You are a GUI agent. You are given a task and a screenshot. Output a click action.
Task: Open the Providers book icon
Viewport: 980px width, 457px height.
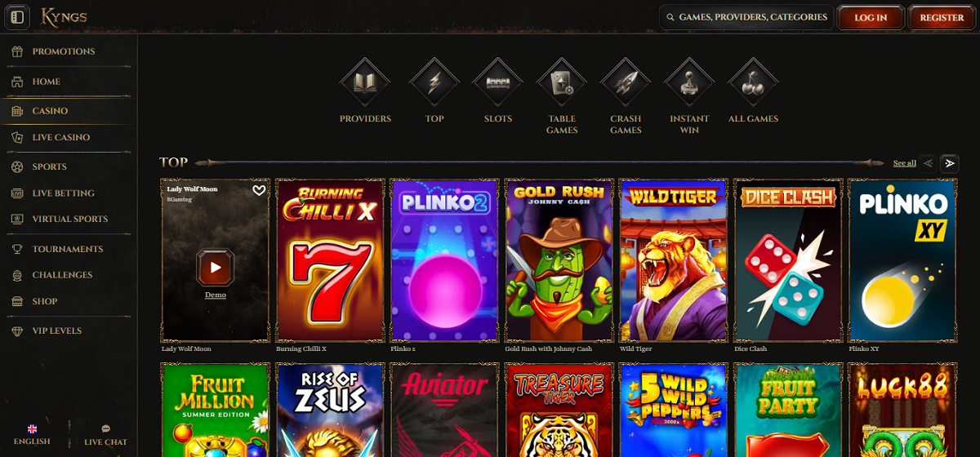(x=365, y=82)
